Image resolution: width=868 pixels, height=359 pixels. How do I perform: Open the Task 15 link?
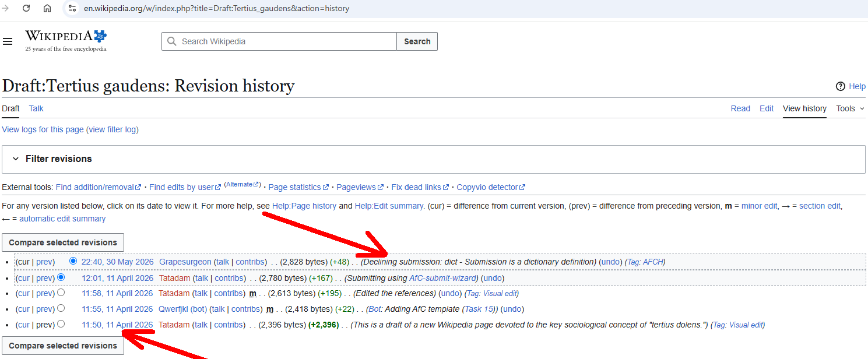[480, 309]
